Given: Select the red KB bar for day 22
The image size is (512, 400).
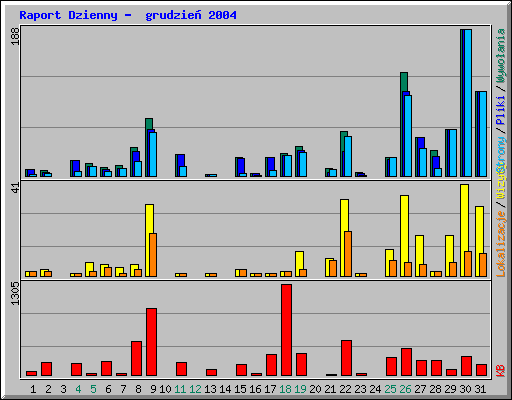Looking at the screenshot, I should click(x=346, y=358).
